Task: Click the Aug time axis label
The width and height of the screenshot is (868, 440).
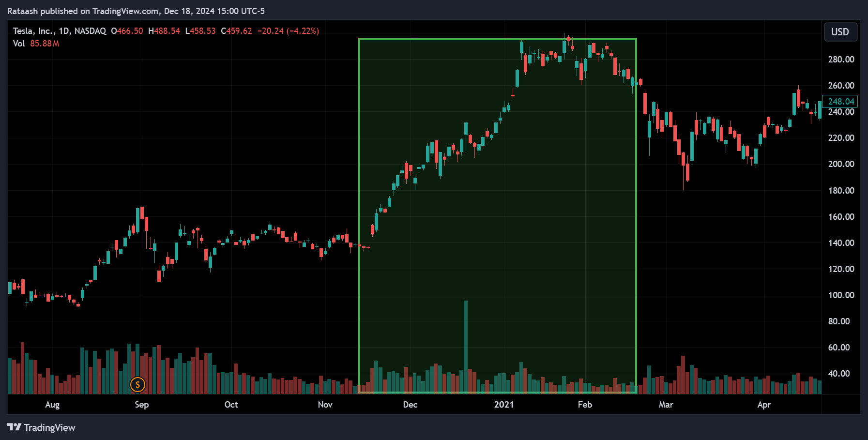Action: point(52,405)
